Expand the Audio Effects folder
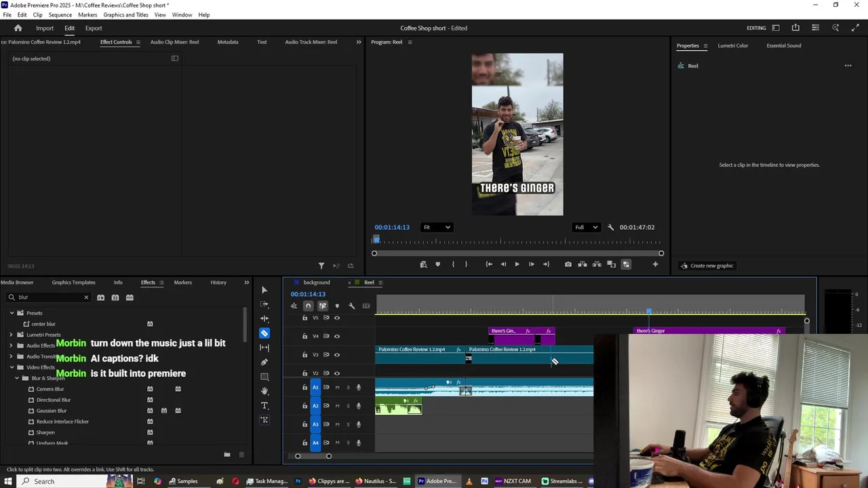 click(12, 346)
